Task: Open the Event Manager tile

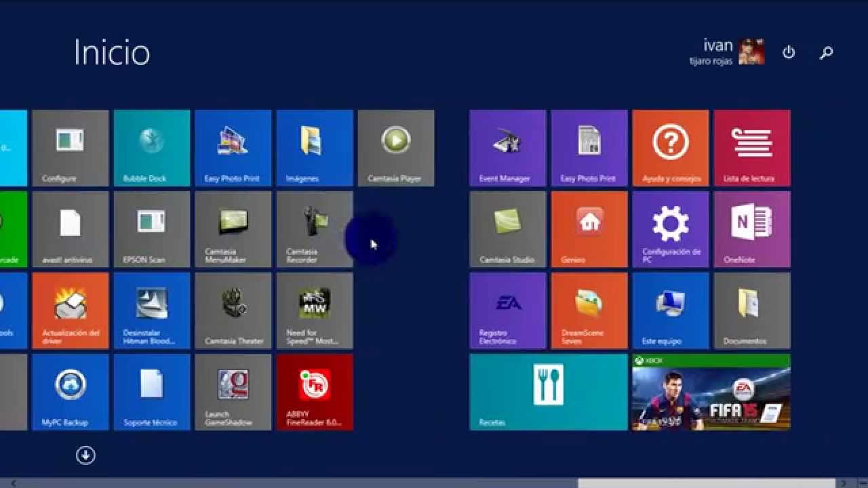Action: (508, 148)
